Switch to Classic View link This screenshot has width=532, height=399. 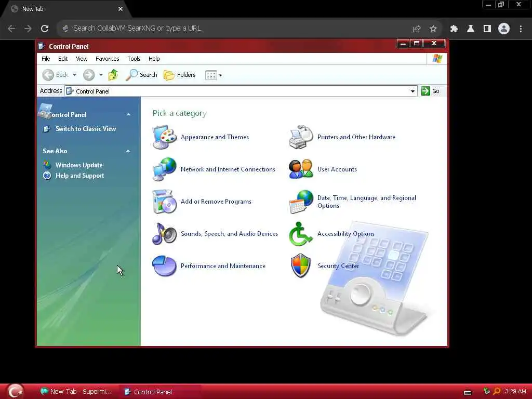coord(86,129)
